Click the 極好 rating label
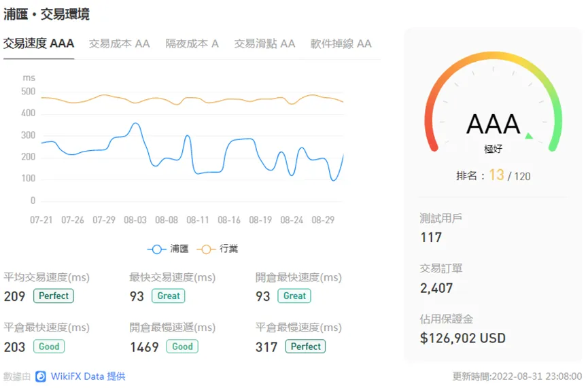The image size is (588, 388). 493,149
